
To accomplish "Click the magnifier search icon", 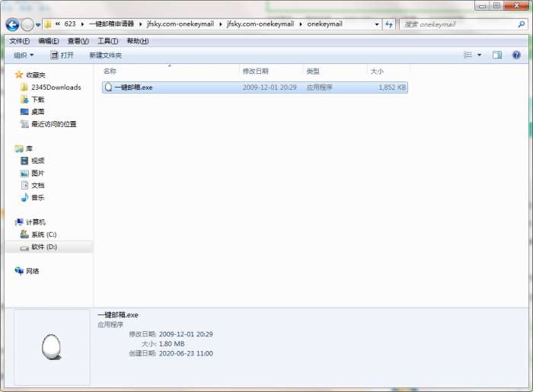I will point(521,24).
